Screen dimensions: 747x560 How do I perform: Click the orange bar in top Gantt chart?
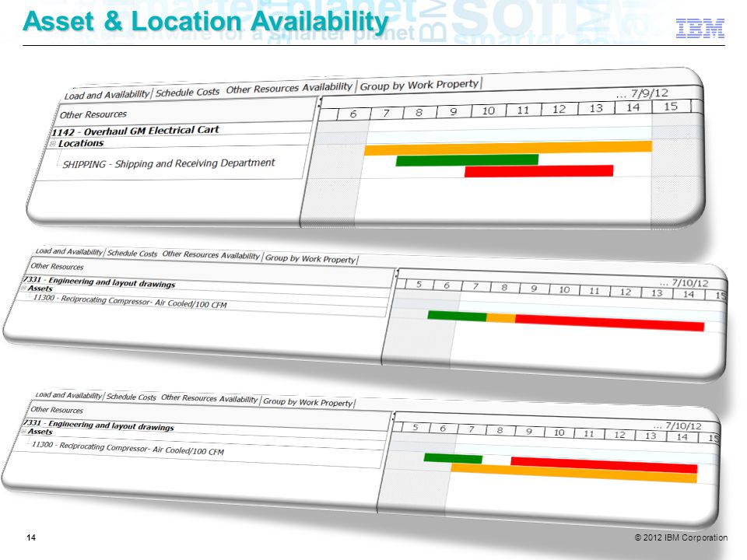(508, 148)
